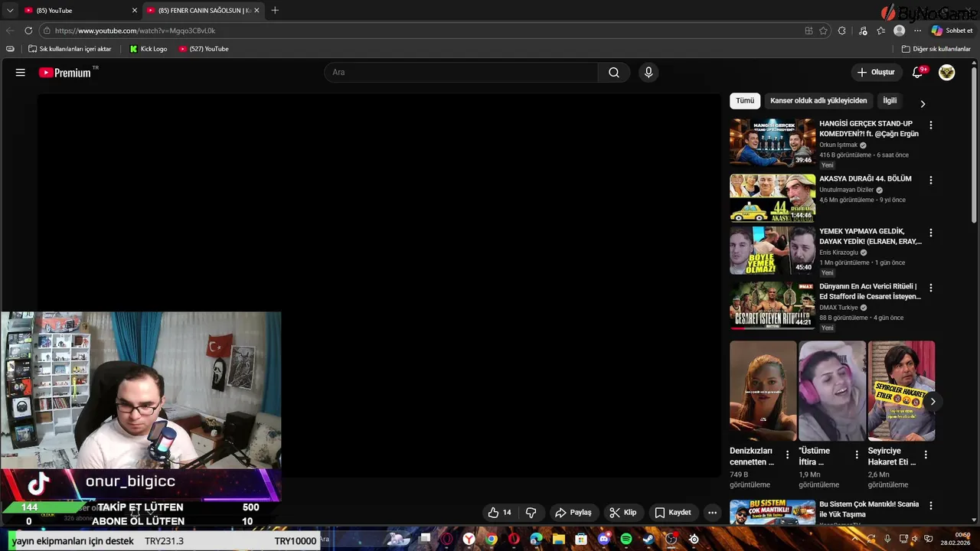Open HANGİSİ GERÇEK STAND-UP thumbnail
980x551 pixels.
coord(773,142)
